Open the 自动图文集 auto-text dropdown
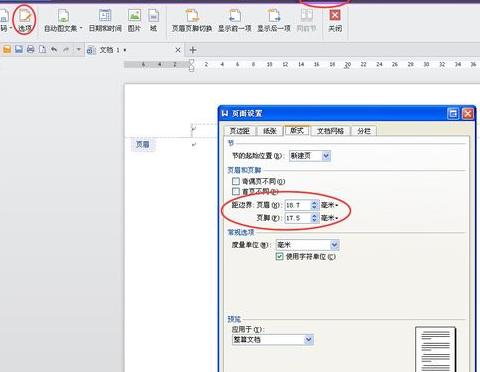Screen dimensions: 480x372 coord(63,21)
